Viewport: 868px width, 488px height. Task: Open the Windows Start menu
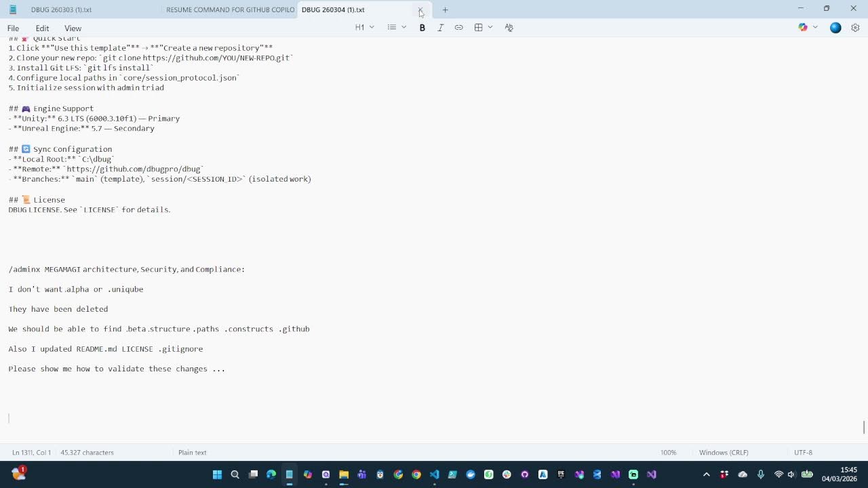pyautogui.click(x=217, y=474)
